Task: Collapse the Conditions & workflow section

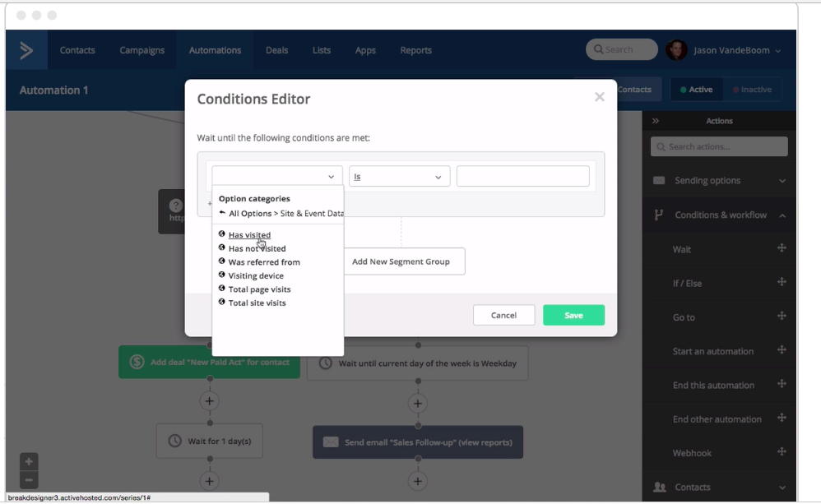Action: pyautogui.click(x=781, y=215)
